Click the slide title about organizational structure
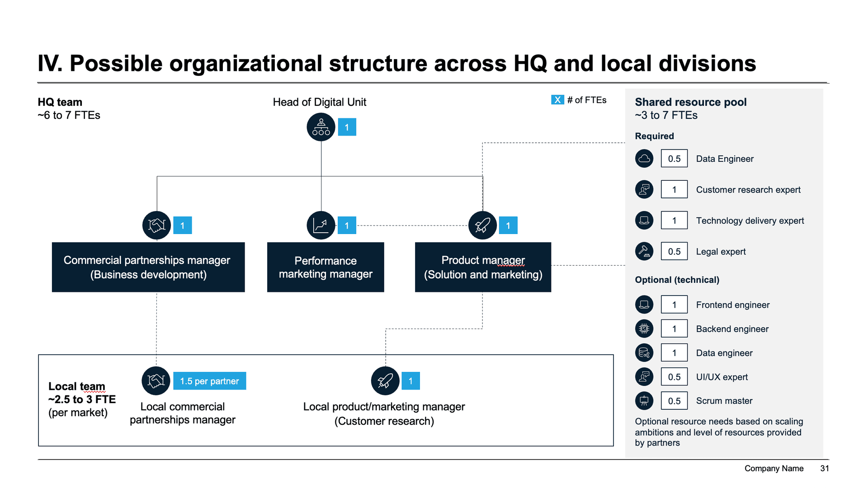868x488 pixels. click(396, 63)
